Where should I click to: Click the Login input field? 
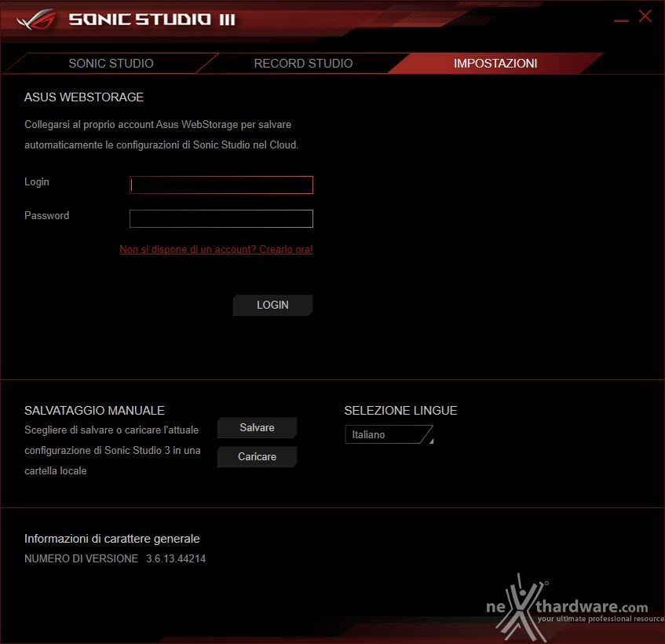click(221, 185)
